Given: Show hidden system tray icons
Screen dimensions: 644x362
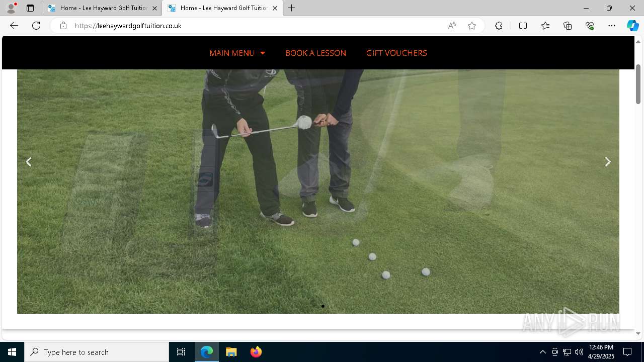Looking at the screenshot, I should pos(542,352).
